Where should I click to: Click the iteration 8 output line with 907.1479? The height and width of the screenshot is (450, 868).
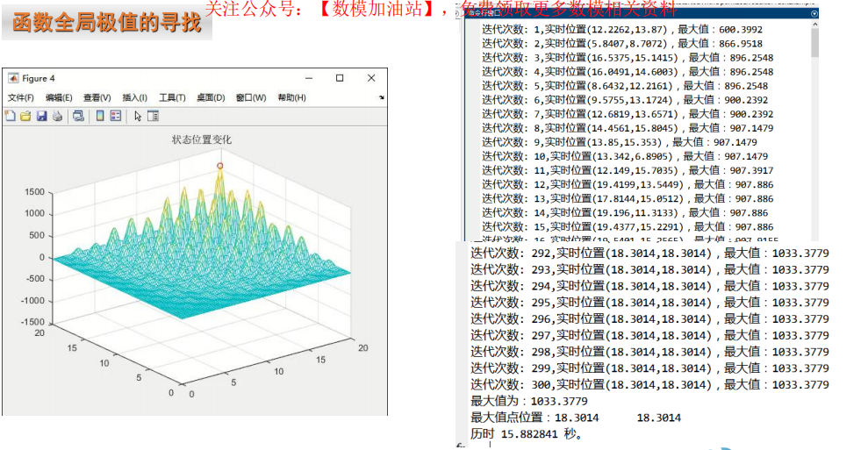pyautogui.click(x=628, y=128)
